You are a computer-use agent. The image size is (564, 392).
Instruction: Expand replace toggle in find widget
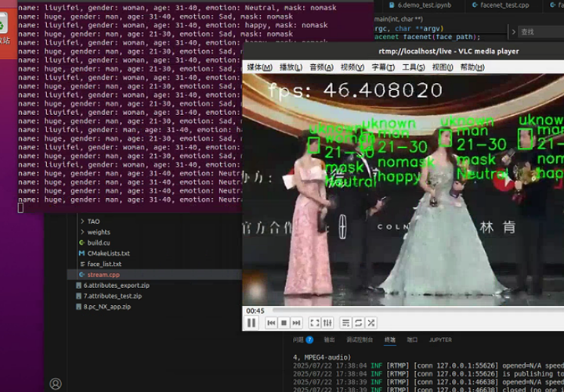[513, 32]
